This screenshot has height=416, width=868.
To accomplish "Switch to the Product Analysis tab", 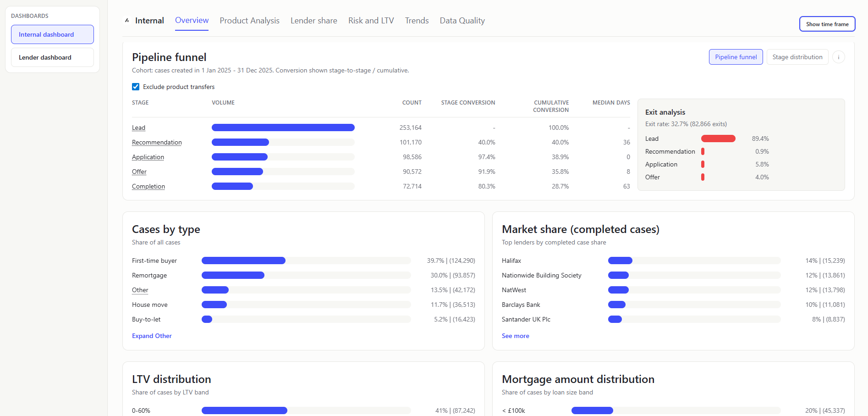I will coord(249,20).
